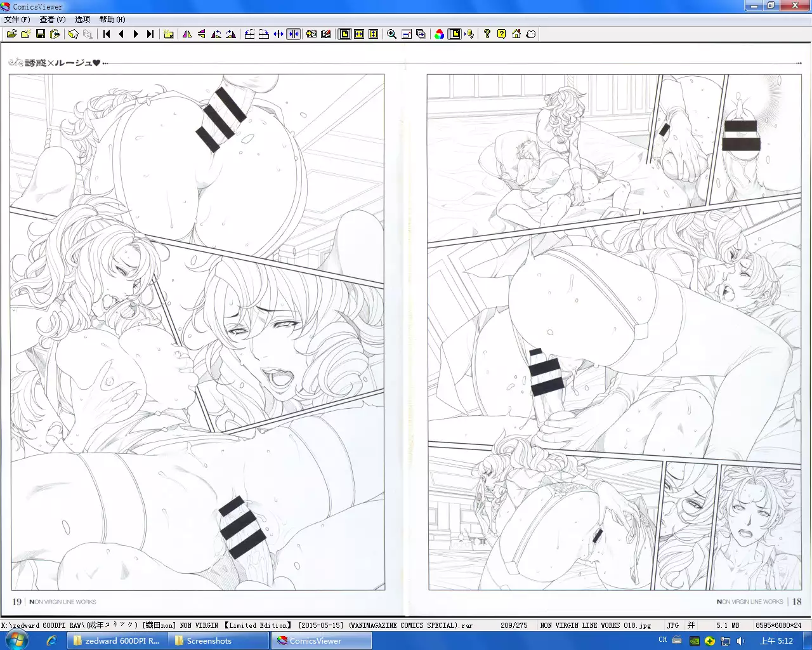Jump to the first page
The width and height of the screenshot is (812, 650).
click(x=107, y=34)
